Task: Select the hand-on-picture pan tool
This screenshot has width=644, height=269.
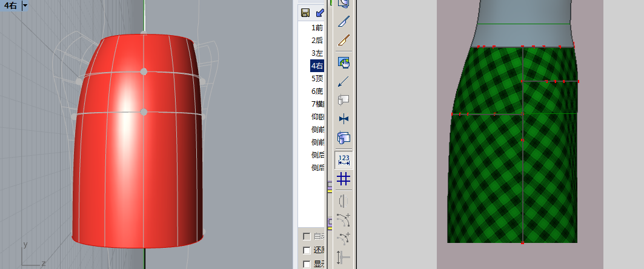Action: point(344,62)
